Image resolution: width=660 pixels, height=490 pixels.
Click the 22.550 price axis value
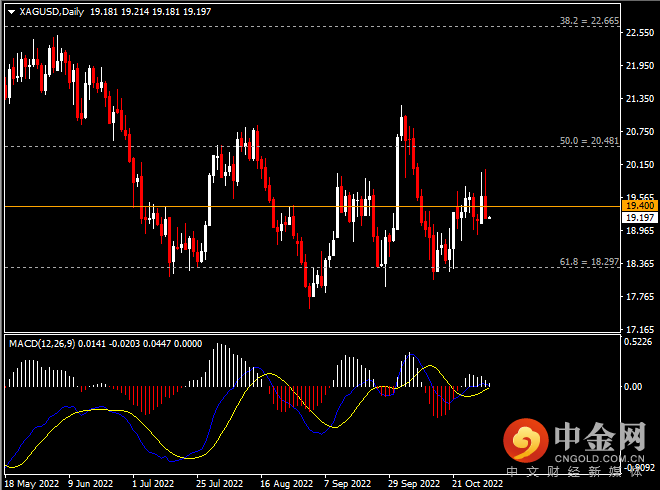click(640, 32)
